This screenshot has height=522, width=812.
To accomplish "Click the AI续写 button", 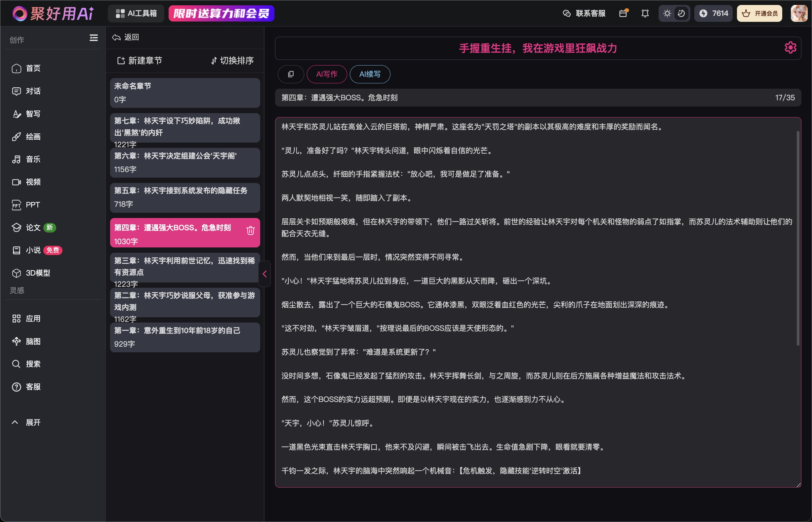I will 370,74.
